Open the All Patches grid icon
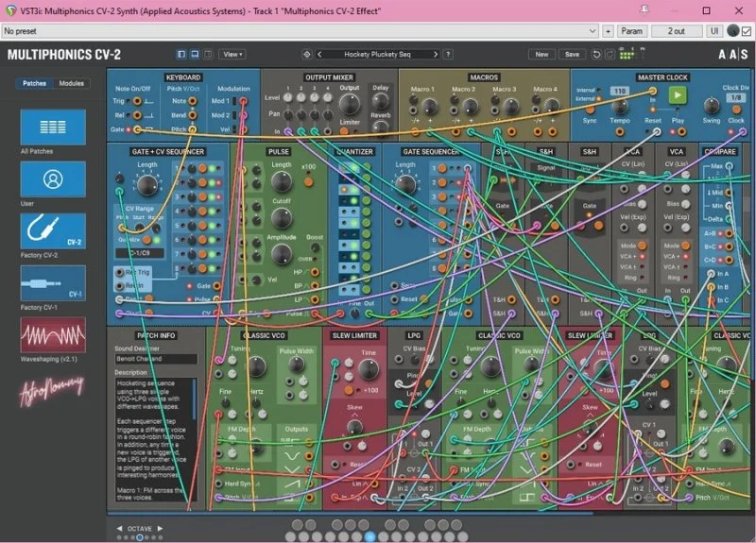Viewport: 756px width, 543px height. pos(53,127)
